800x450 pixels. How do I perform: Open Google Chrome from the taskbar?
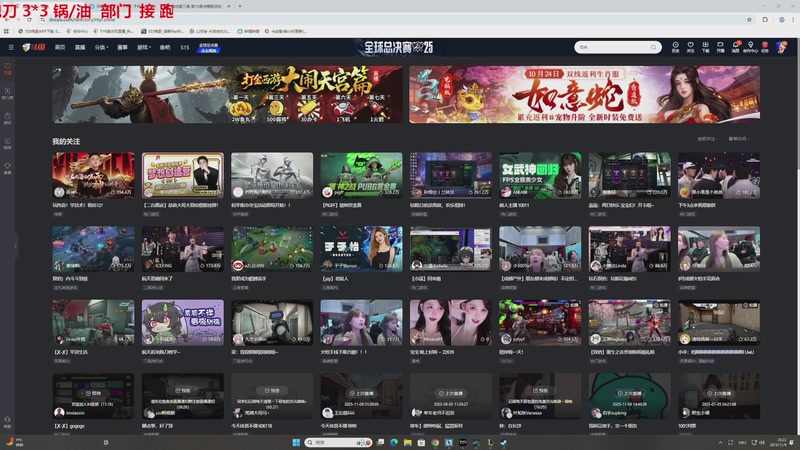[435, 442]
